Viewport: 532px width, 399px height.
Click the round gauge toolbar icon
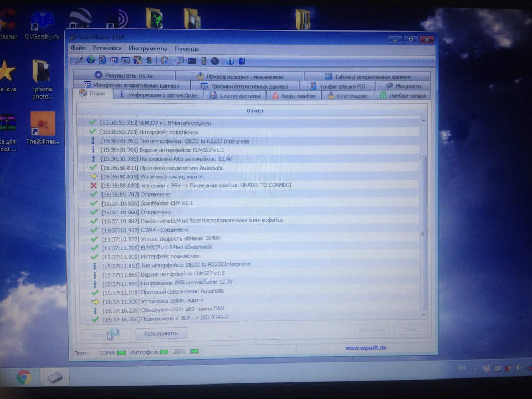(x=215, y=61)
